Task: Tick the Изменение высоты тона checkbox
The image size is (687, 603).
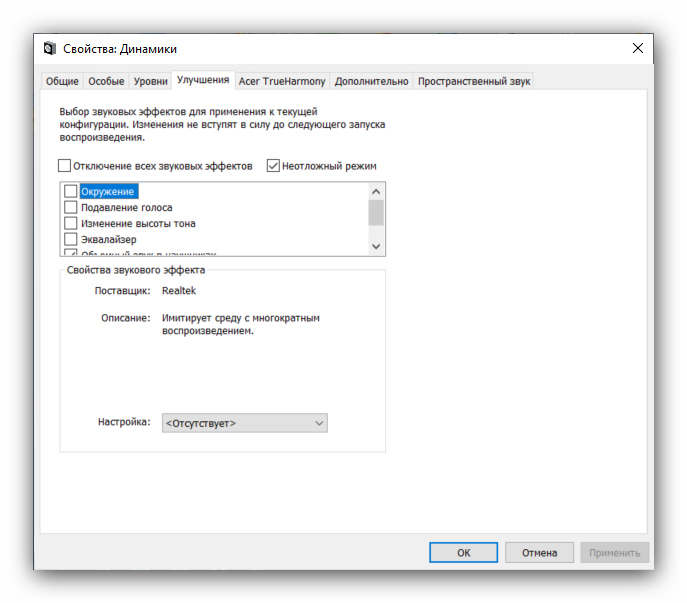Action: [x=71, y=223]
